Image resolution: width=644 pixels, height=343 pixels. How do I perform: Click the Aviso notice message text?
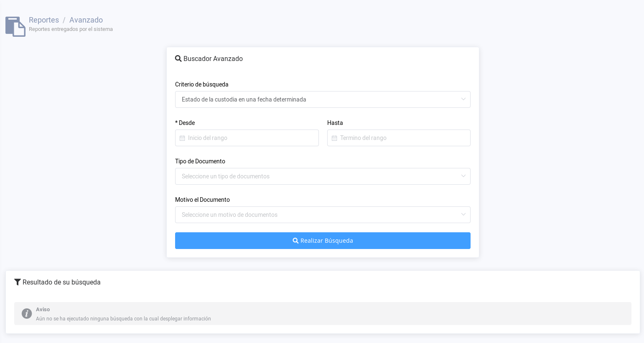(123, 319)
